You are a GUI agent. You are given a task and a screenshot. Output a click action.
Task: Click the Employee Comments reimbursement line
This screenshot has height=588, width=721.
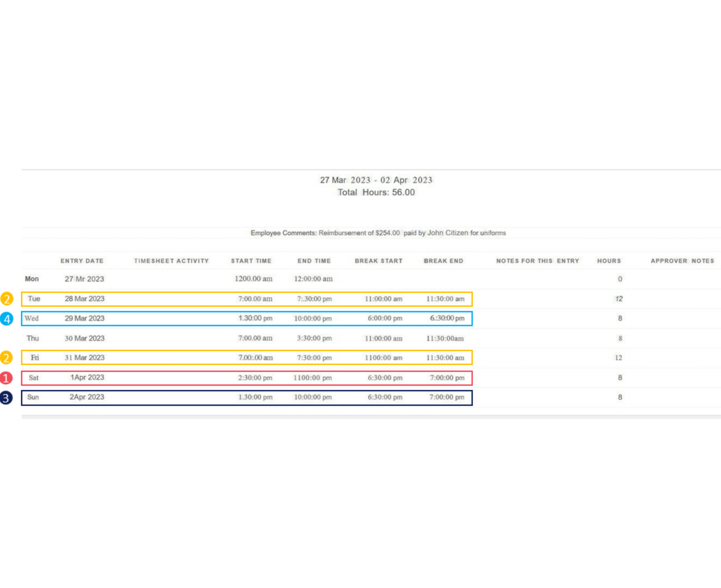(x=378, y=233)
